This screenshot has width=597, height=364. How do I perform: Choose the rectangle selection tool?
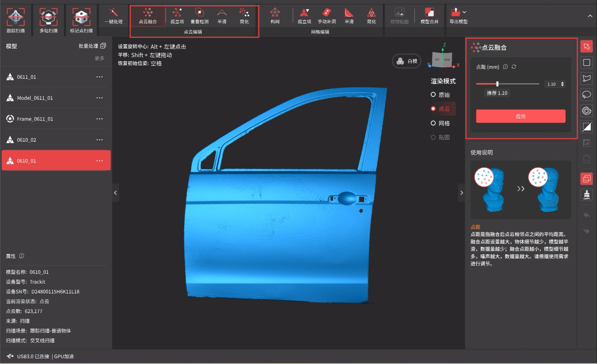pyautogui.click(x=587, y=63)
